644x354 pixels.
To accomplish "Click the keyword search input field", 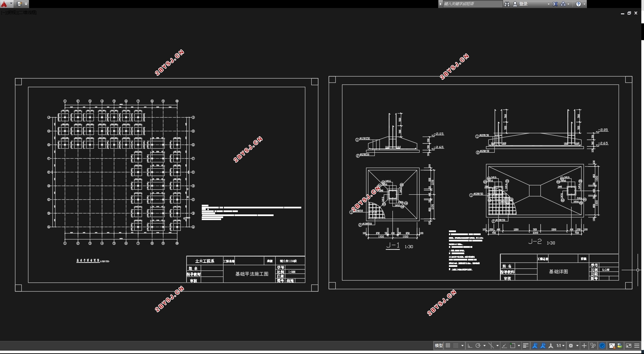I will (472, 4).
